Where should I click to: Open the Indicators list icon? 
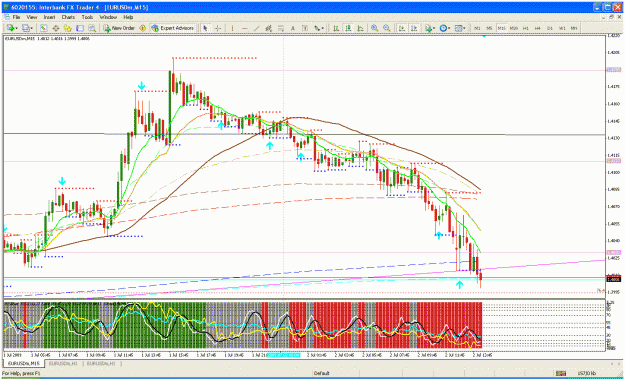click(429, 28)
